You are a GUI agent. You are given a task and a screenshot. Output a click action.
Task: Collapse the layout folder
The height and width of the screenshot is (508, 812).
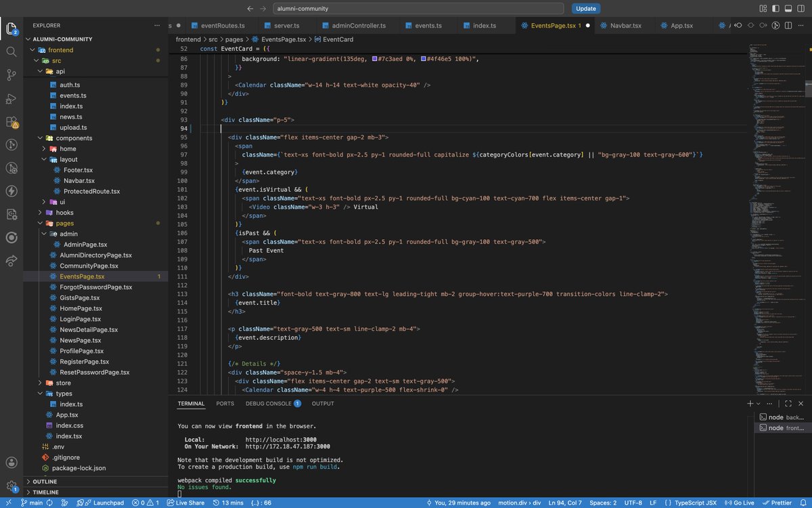(95, 159)
